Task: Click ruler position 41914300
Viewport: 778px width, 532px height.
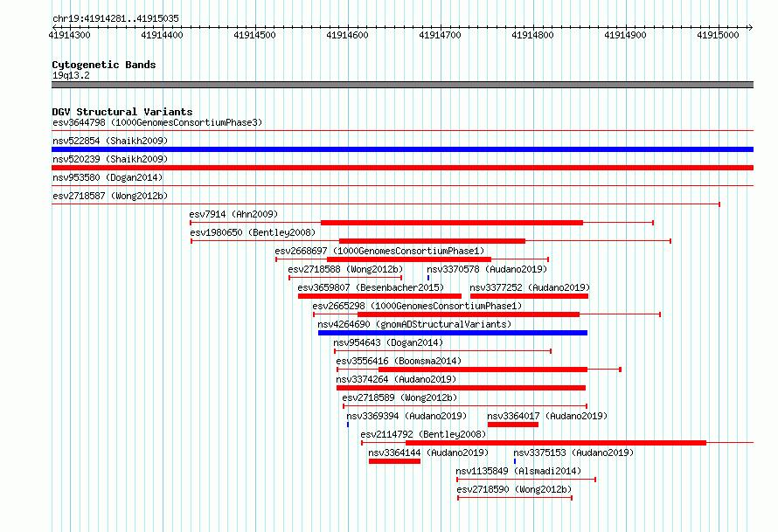Action: pos(69,35)
